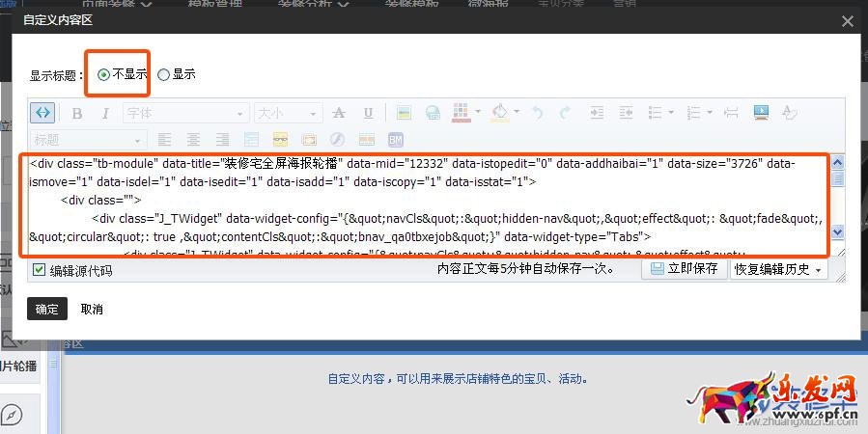Apply bold formatting
The width and height of the screenshot is (868, 434).
[77, 114]
